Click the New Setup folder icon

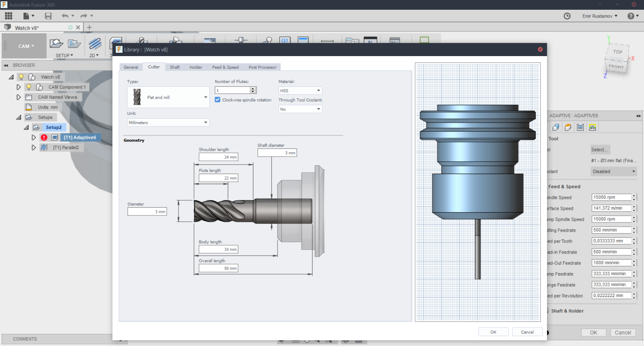click(x=56, y=44)
